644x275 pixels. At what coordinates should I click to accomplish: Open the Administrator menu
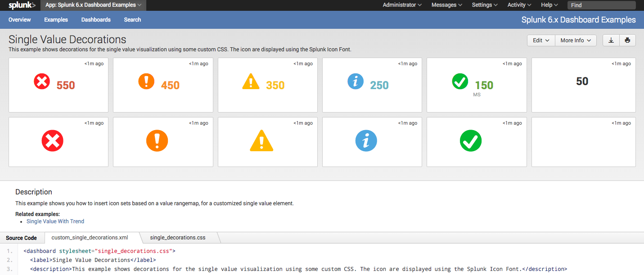(402, 5)
